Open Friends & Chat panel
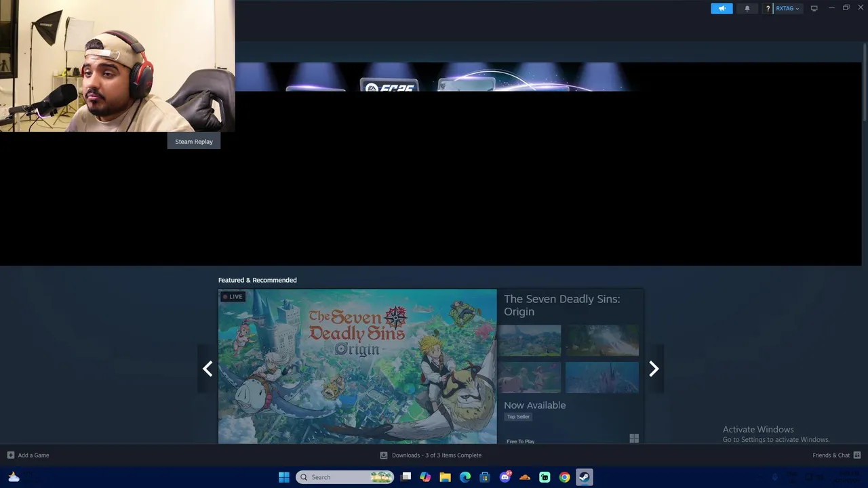This screenshot has height=488, width=868. click(x=831, y=455)
